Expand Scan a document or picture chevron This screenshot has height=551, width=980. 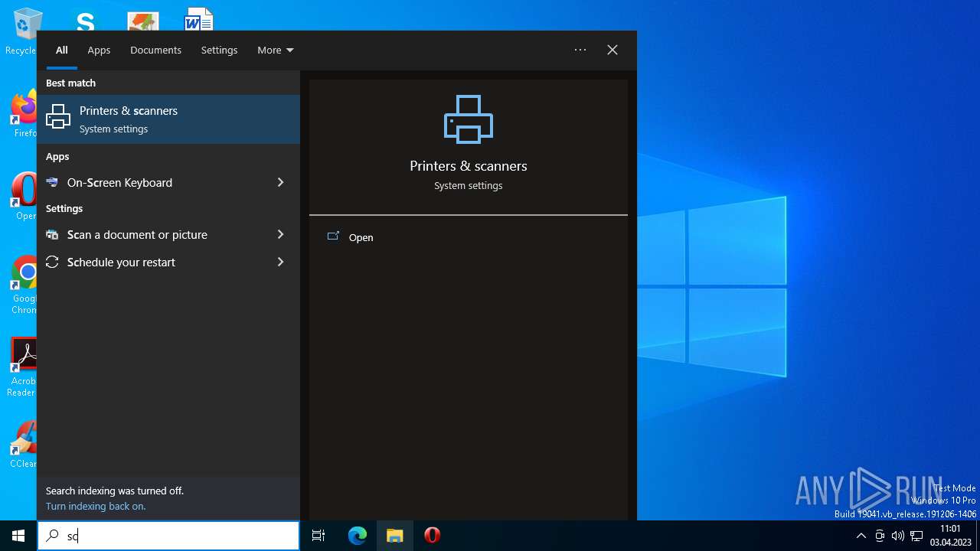[x=280, y=234]
